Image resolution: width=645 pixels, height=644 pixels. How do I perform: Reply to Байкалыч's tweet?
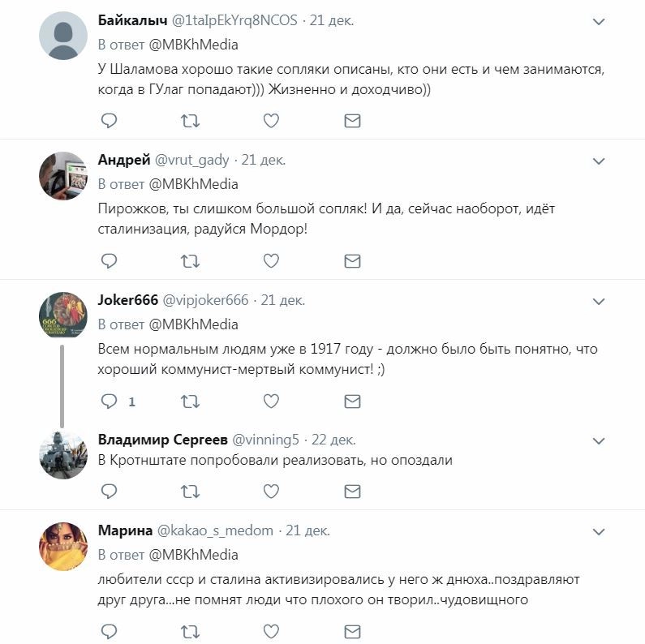(x=109, y=121)
